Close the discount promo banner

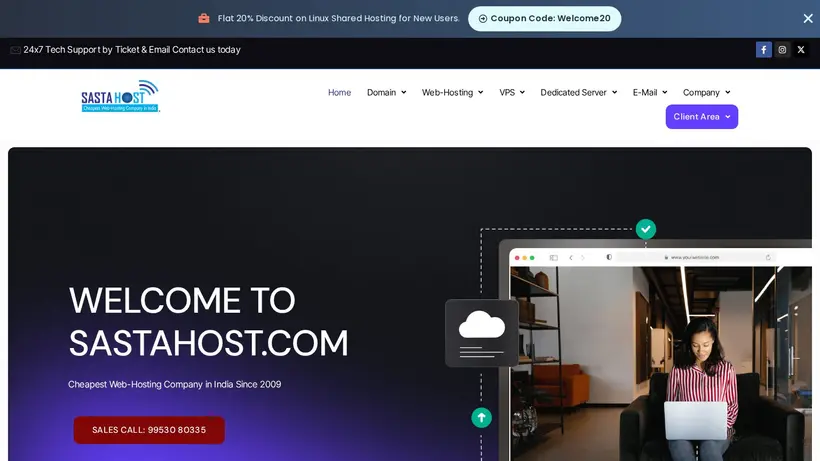[x=808, y=18]
